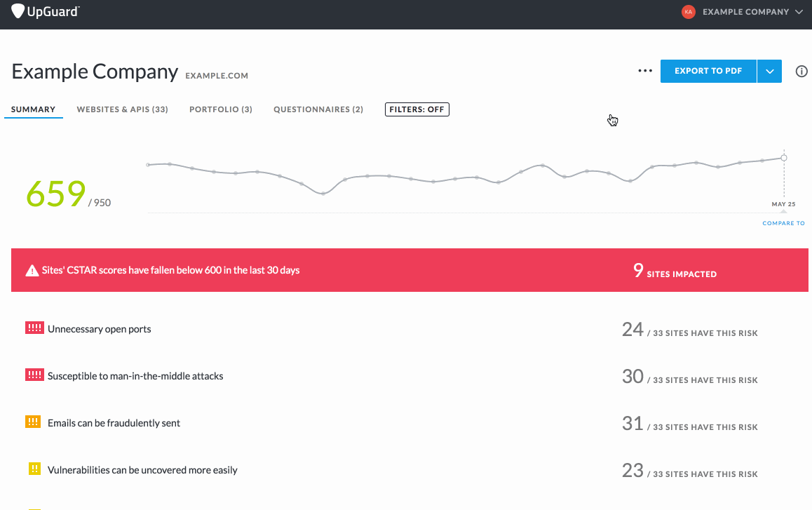This screenshot has height=510, width=812.
Task: Click the Vulnerabilities yellow severity icon
Action: [34, 469]
